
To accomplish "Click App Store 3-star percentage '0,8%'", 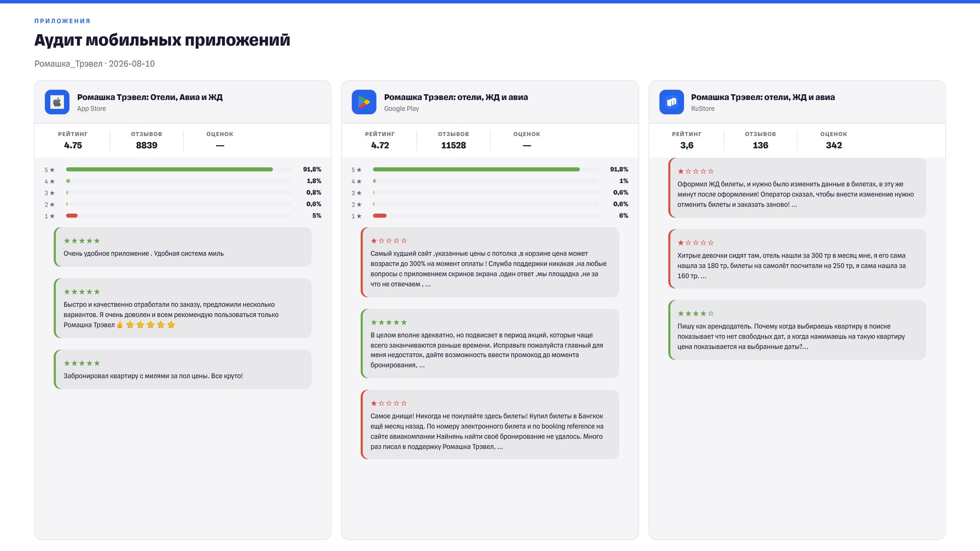I will (x=314, y=193).
